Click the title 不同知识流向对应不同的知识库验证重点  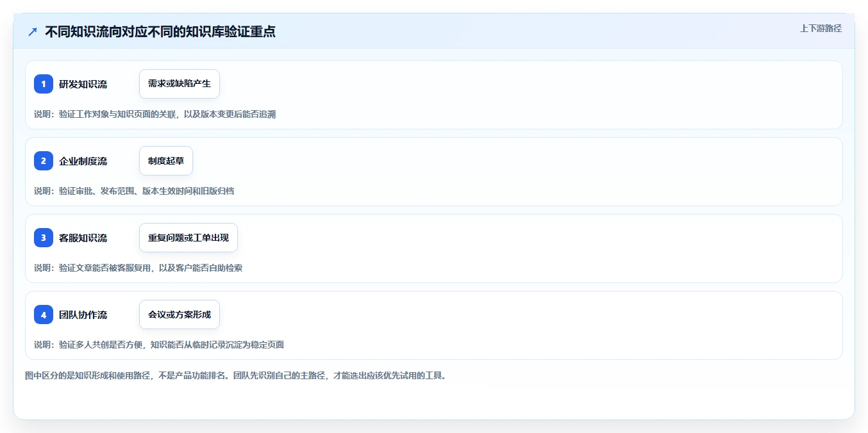[x=160, y=31]
